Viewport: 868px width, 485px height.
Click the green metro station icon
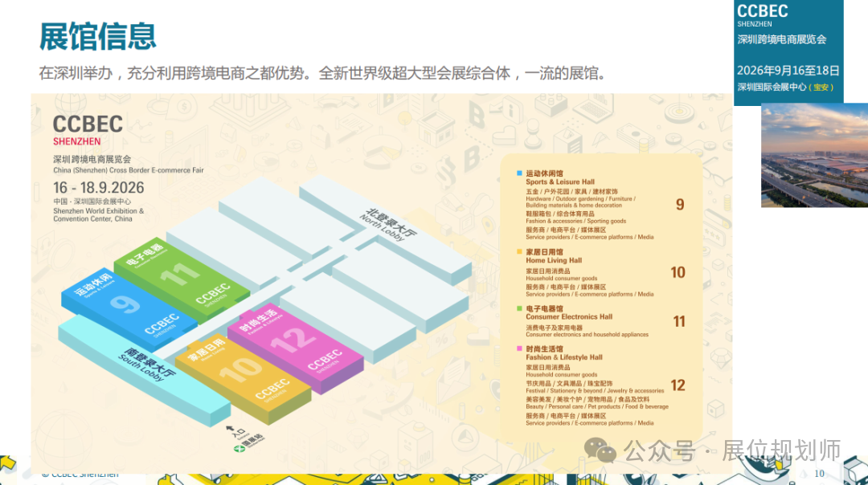pos(240,449)
